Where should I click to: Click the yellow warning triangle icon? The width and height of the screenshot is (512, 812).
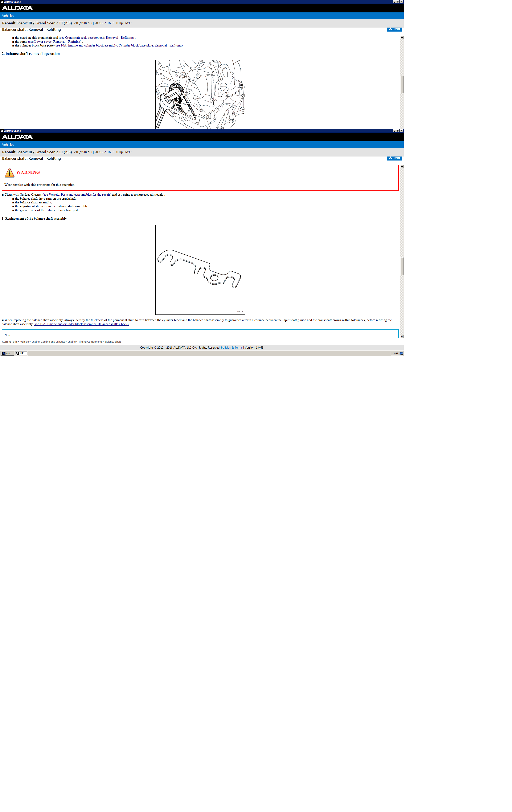(9, 173)
